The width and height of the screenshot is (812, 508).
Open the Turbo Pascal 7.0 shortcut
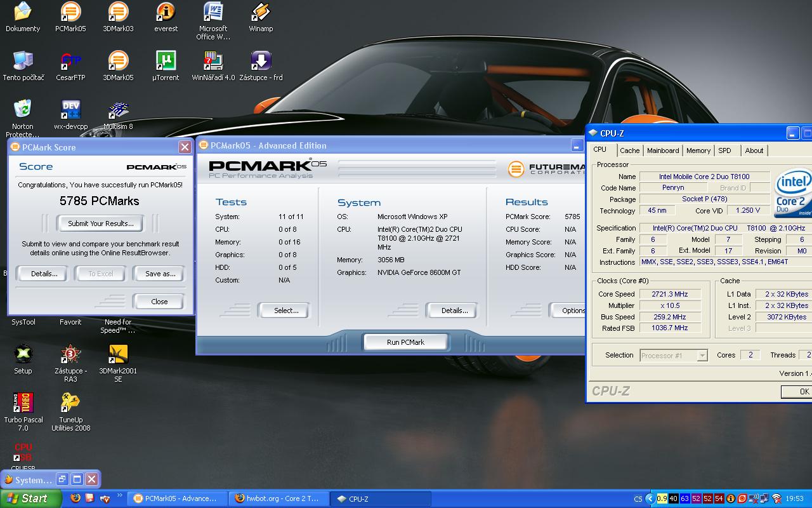point(23,412)
